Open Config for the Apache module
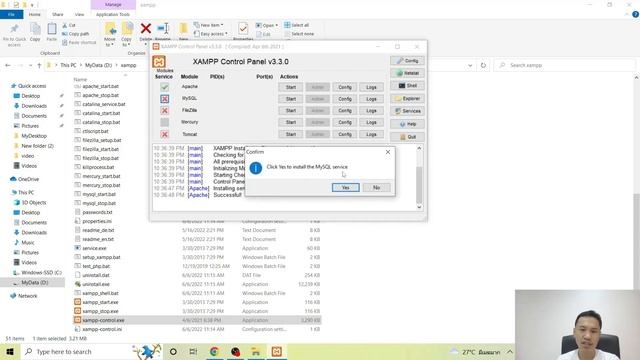This screenshot has height=360, width=640. [344, 87]
